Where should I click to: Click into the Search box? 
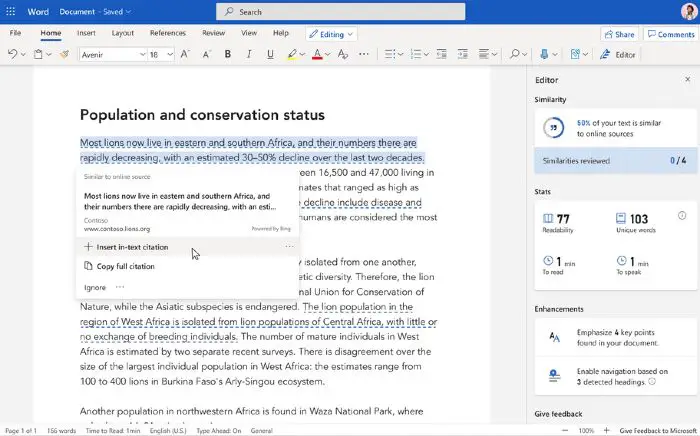(341, 12)
